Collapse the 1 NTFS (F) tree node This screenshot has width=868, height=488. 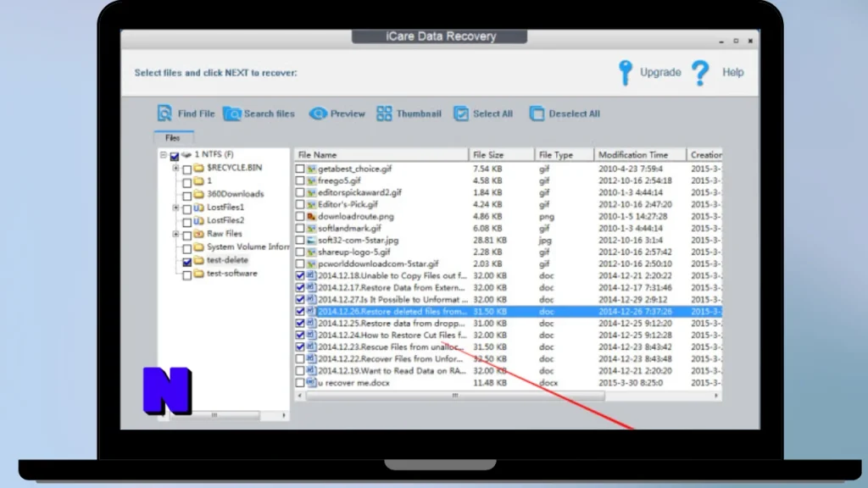pyautogui.click(x=164, y=155)
